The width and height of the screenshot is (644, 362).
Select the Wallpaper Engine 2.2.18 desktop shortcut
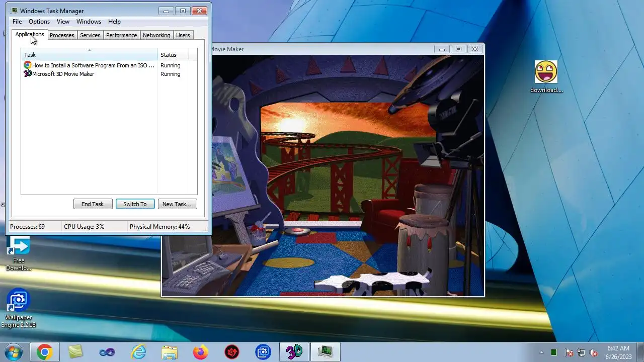(18, 308)
